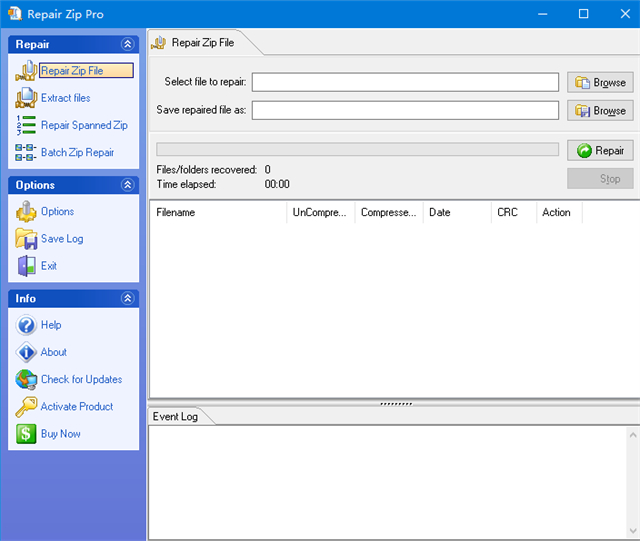Open the Help question mark icon
The height and width of the screenshot is (541, 640).
[x=26, y=325]
